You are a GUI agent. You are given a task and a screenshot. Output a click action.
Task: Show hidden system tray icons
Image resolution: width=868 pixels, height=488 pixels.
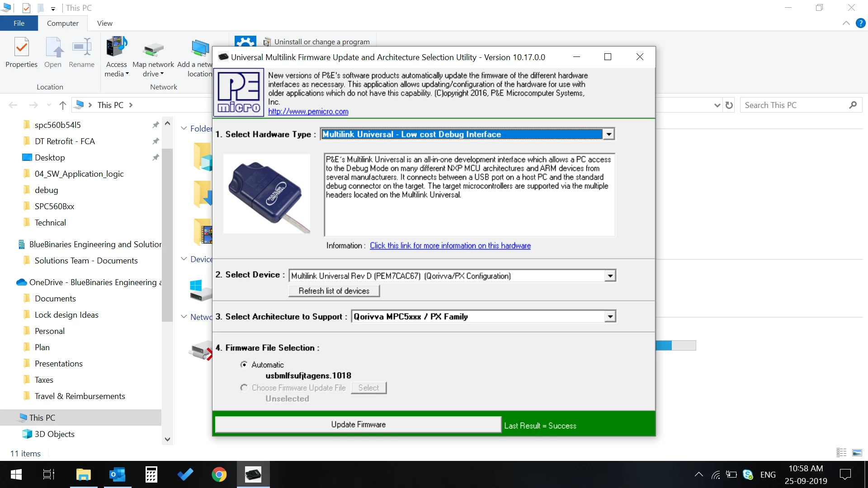pos(698,474)
